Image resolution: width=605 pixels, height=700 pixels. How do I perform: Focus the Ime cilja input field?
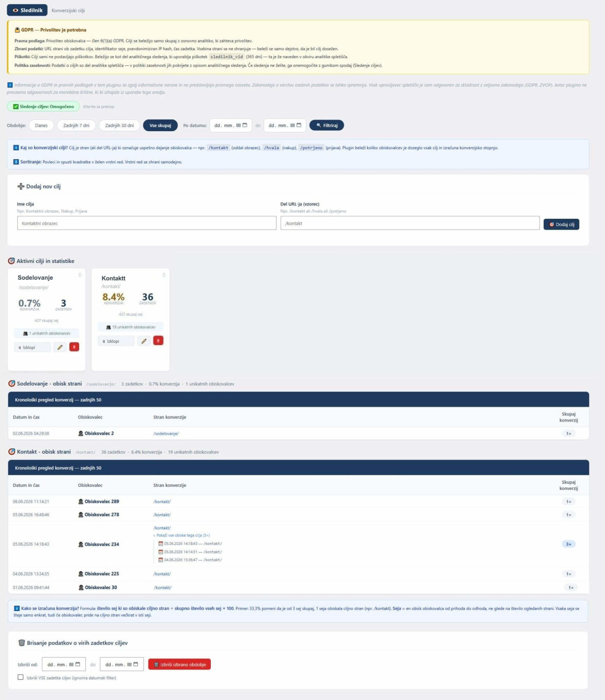[147, 223]
